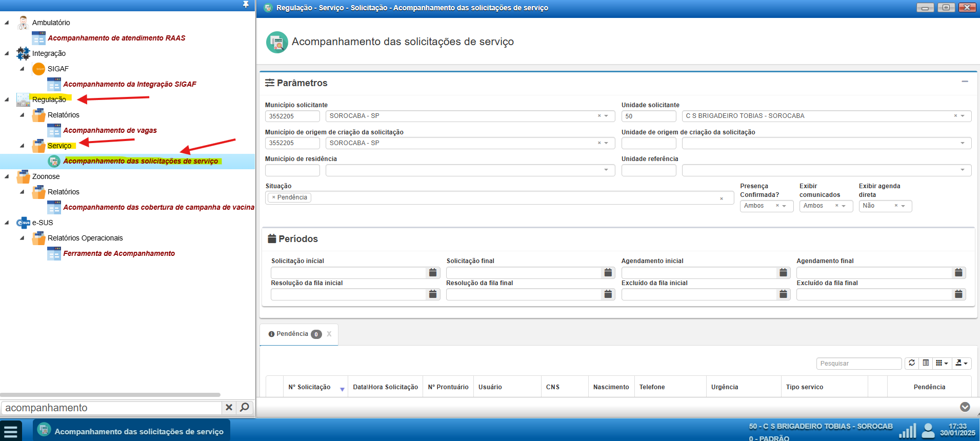Open the Agendamento final calendar picker
Viewport: 980px width, 441px height.
tap(958, 273)
